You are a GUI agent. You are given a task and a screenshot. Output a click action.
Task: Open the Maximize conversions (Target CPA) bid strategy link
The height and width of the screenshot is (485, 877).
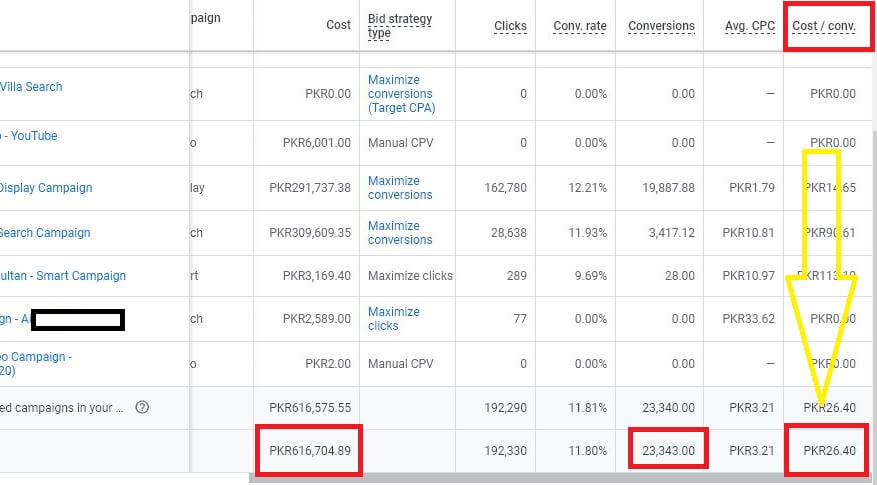401,94
